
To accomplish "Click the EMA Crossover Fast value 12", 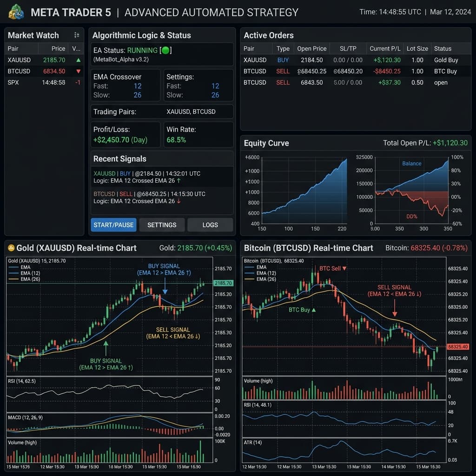I will click(x=138, y=86).
